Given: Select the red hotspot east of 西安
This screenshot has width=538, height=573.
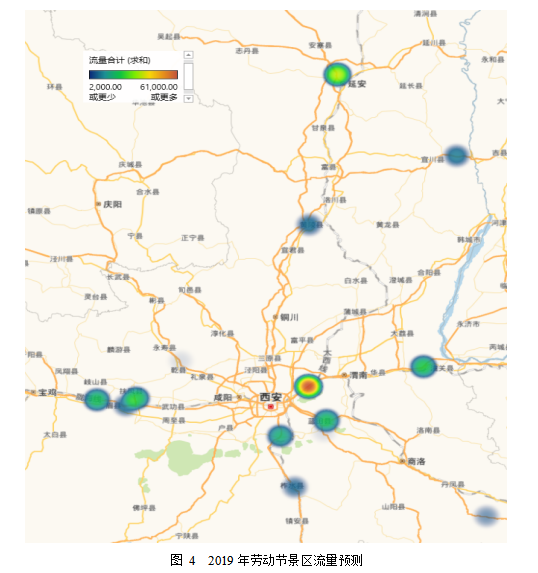Looking at the screenshot, I should tap(308, 386).
